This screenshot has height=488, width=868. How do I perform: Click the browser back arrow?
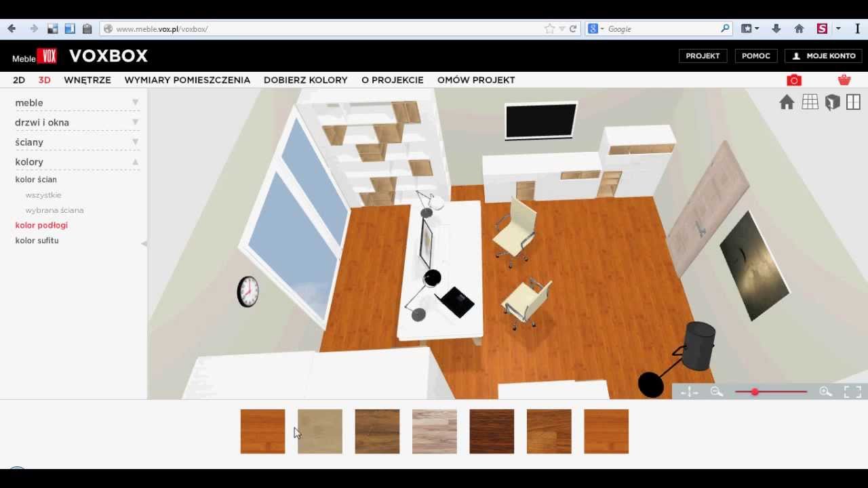(12, 28)
